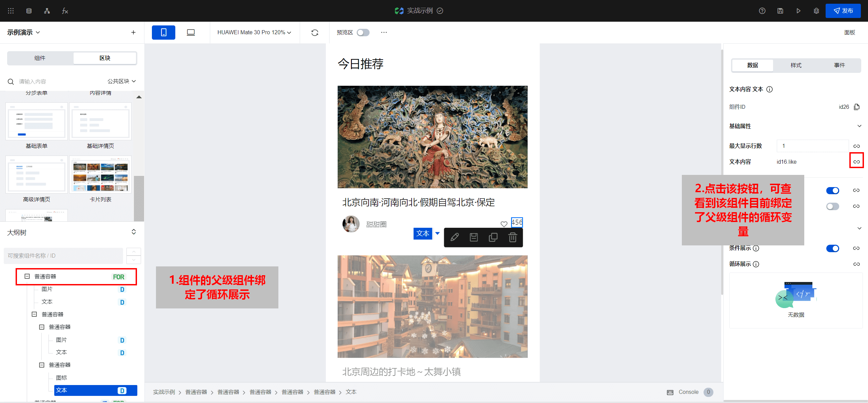868x403 pixels.
Task: Collapse the 普通容器 FOR tree node
Action: point(27,277)
